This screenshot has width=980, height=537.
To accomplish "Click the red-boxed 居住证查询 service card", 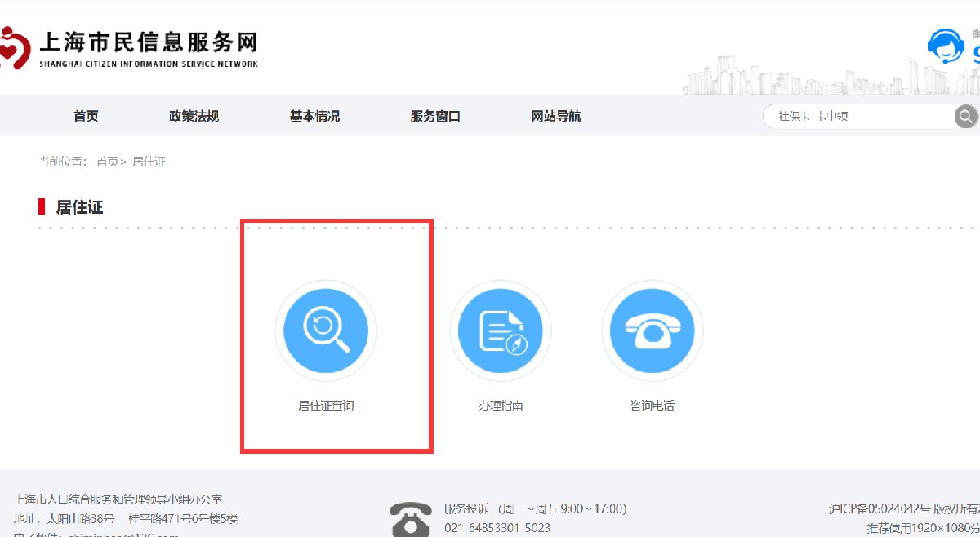I will [x=336, y=335].
